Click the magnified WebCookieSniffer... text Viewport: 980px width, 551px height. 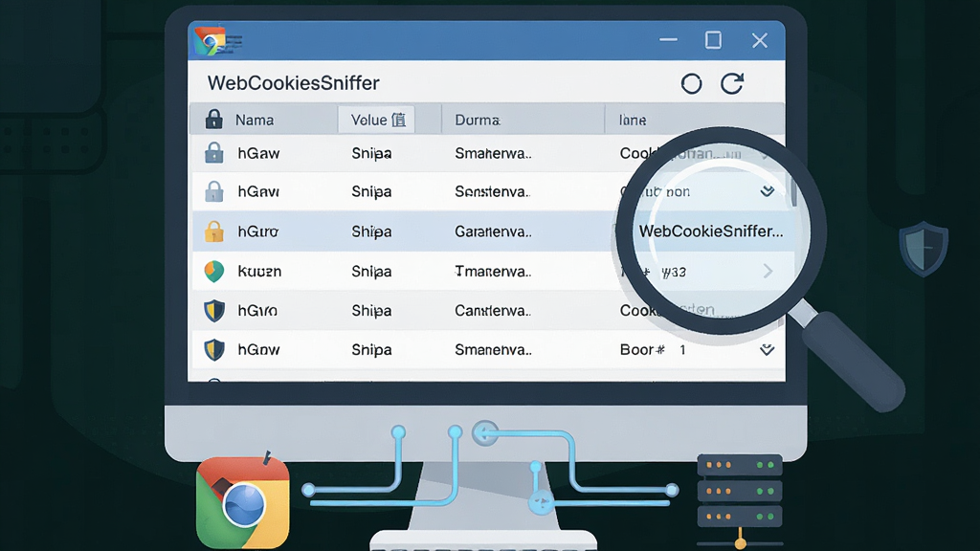coord(711,231)
